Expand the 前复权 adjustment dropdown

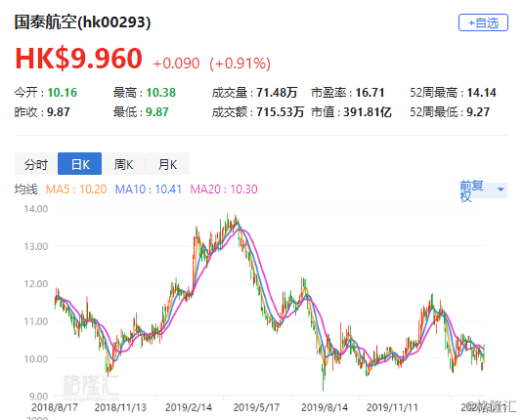click(x=483, y=190)
